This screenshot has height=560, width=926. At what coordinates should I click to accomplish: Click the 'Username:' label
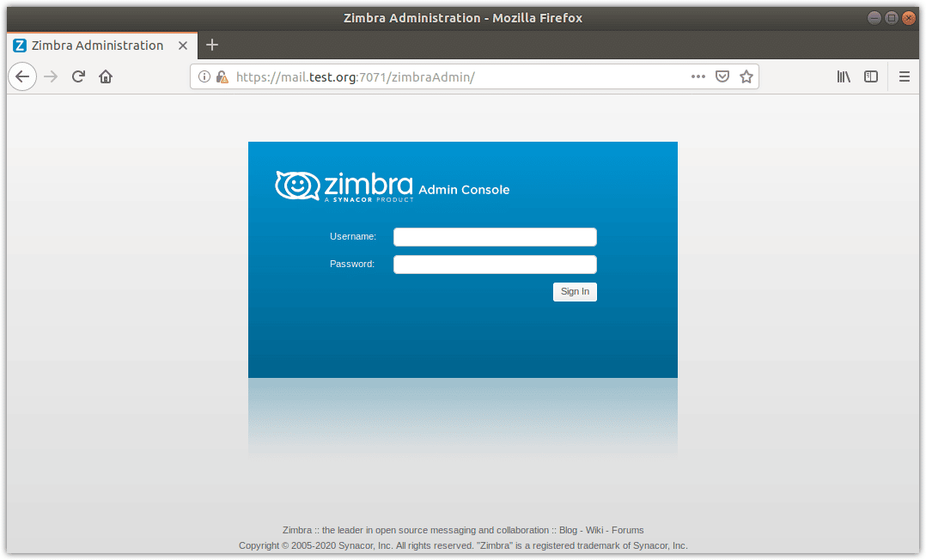[353, 236]
